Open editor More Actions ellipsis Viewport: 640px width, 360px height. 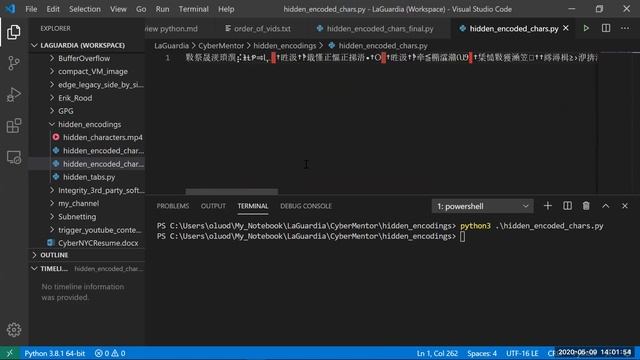pos(625,28)
